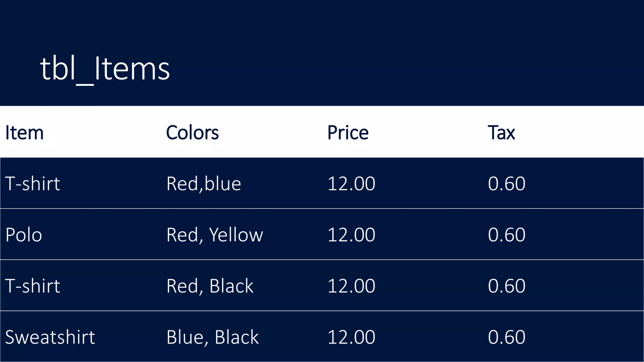Select the 12.00 price in the Polo row

coord(351,235)
